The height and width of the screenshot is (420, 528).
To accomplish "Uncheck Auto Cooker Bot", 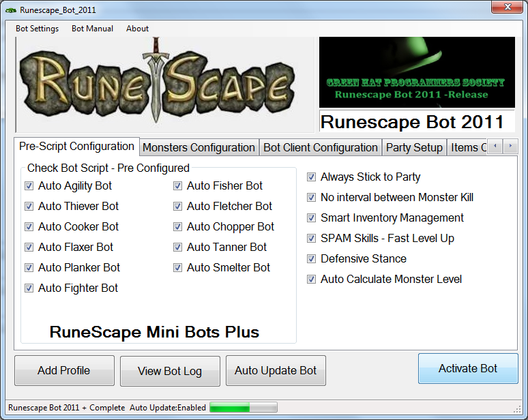I will point(29,227).
